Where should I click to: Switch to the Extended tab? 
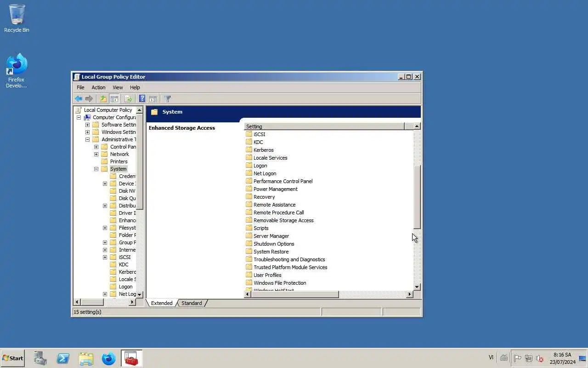(x=162, y=303)
